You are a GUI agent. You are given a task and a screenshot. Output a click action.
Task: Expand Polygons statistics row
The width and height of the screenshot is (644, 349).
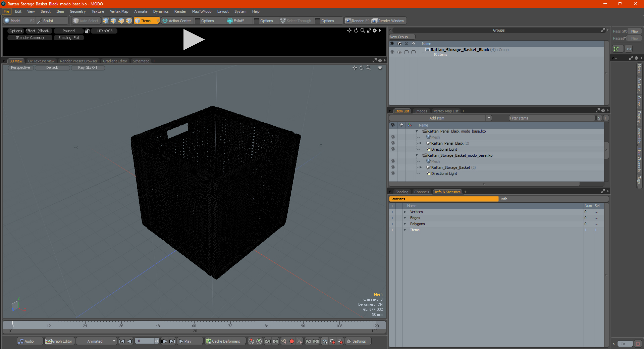[x=405, y=224]
